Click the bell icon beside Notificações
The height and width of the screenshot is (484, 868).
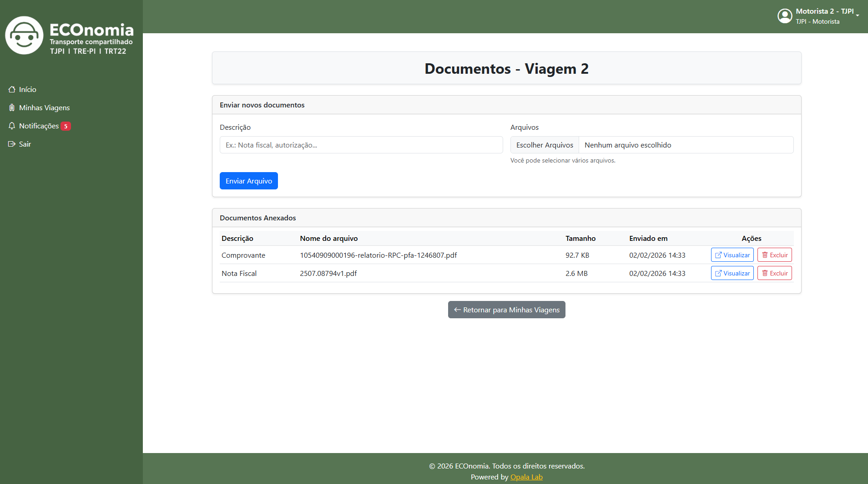(12, 126)
